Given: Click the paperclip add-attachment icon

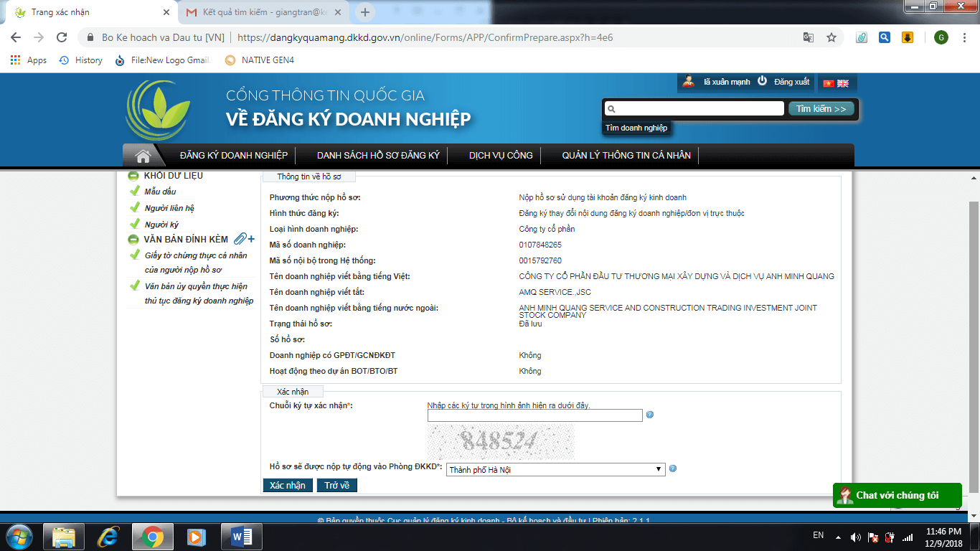Looking at the screenshot, I should 244,239.
